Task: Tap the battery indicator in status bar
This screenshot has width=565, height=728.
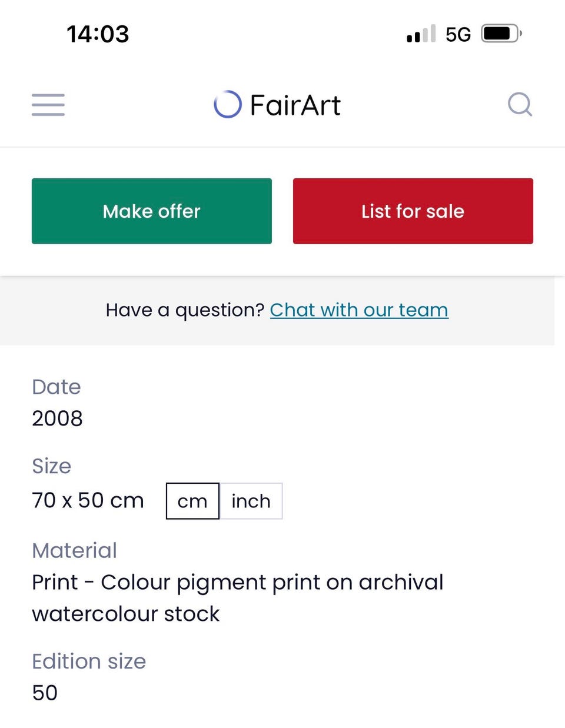Action: (x=501, y=34)
